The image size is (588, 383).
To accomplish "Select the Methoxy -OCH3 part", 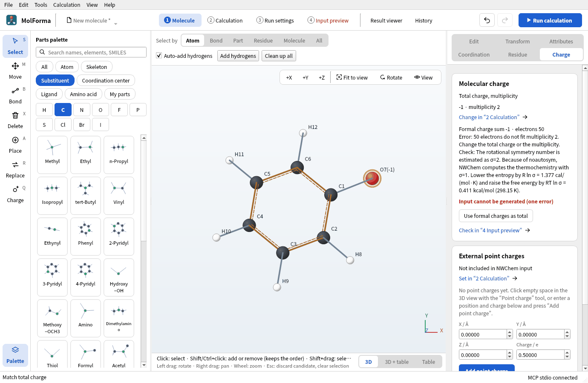I will [x=52, y=318].
